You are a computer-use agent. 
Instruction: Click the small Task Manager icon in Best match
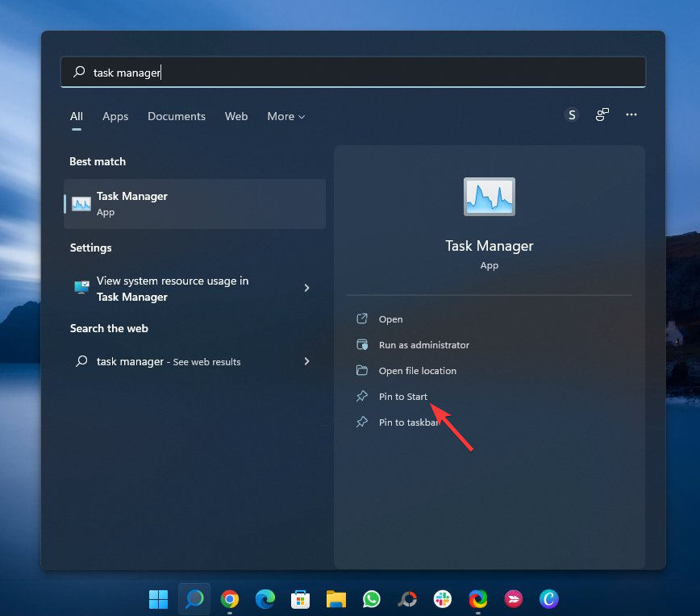(81, 204)
